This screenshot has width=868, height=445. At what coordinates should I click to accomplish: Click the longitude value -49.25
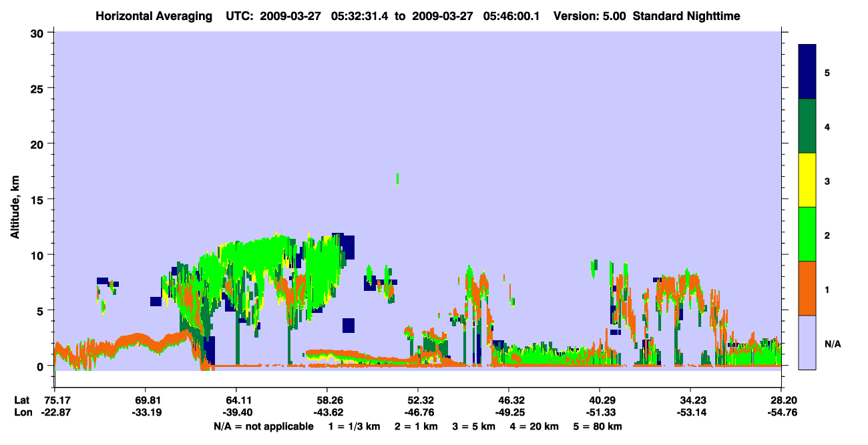[x=509, y=412]
